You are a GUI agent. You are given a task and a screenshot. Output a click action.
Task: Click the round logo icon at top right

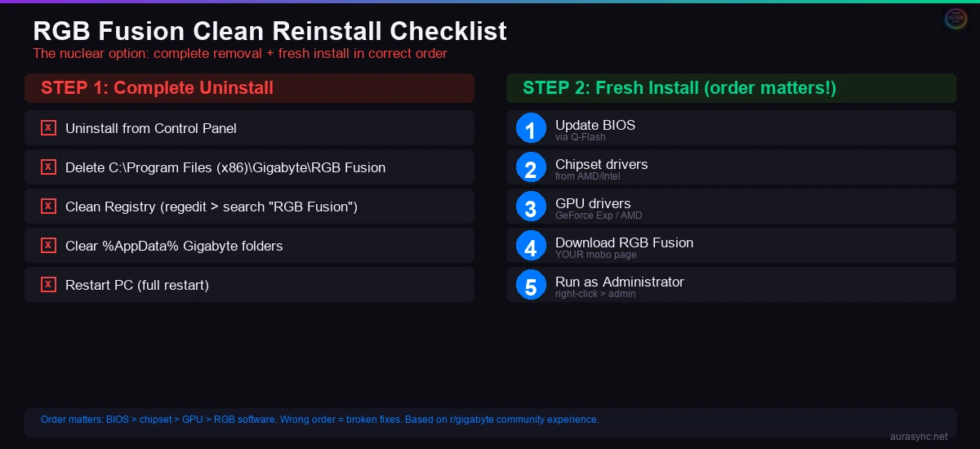point(955,20)
